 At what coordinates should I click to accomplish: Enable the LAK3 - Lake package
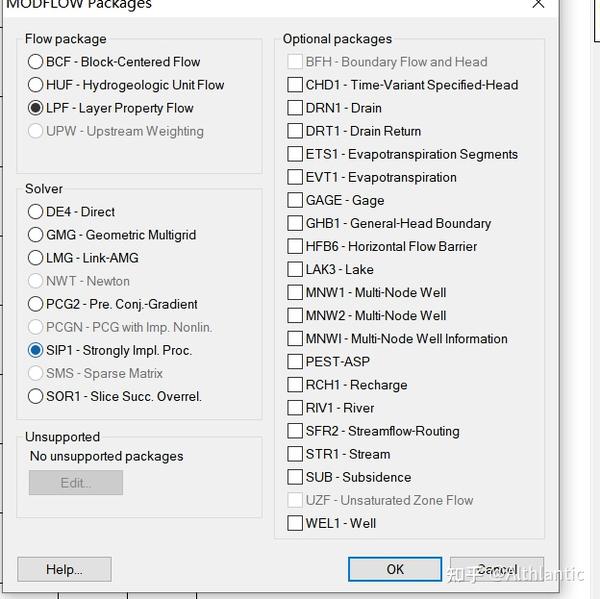pyautogui.click(x=295, y=269)
